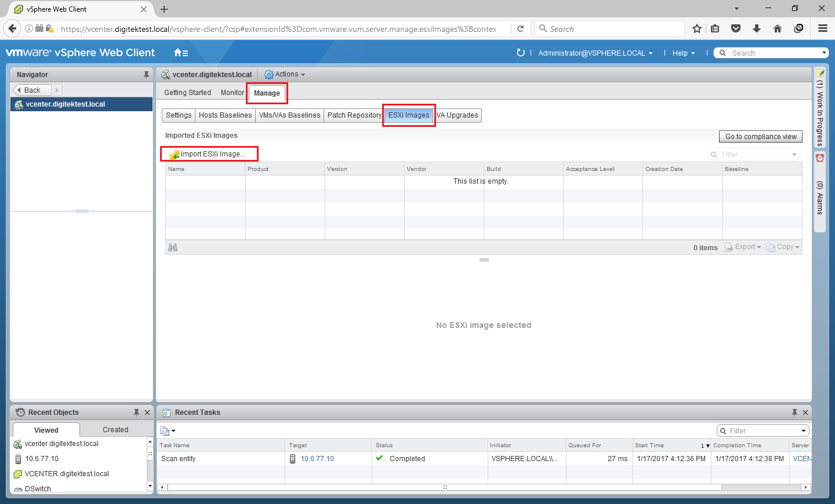
Task: Click the Recent Tasks horizontal scrollbar
Action: pos(445,487)
